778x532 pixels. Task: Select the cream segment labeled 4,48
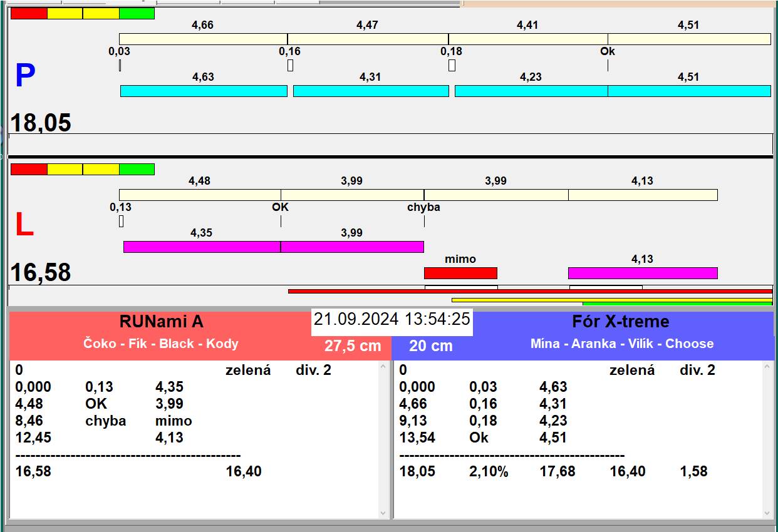[200, 195]
